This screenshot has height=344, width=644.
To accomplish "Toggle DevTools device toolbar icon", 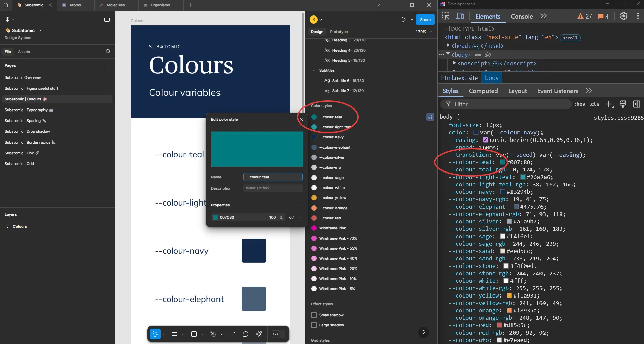I will tap(460, 16).
